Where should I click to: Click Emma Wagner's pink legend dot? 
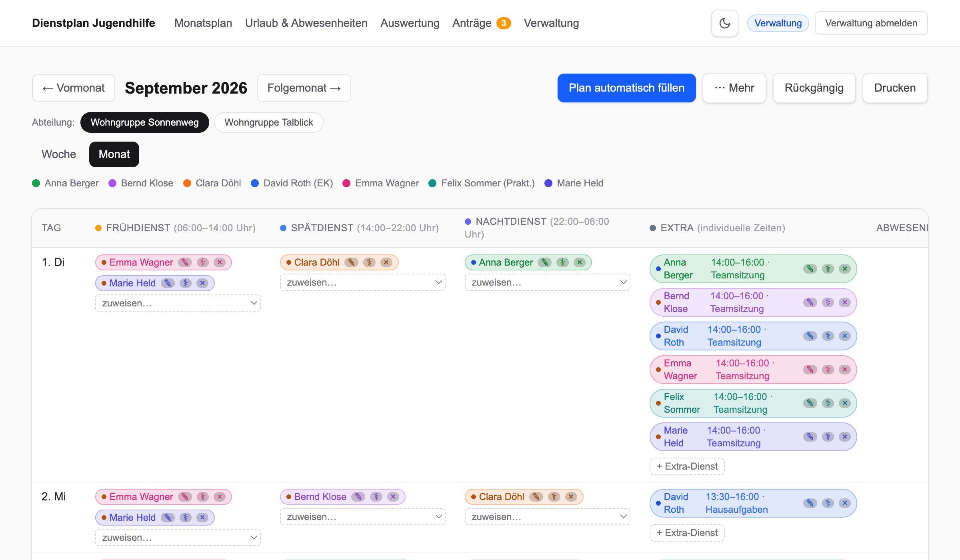pos(346,183)
